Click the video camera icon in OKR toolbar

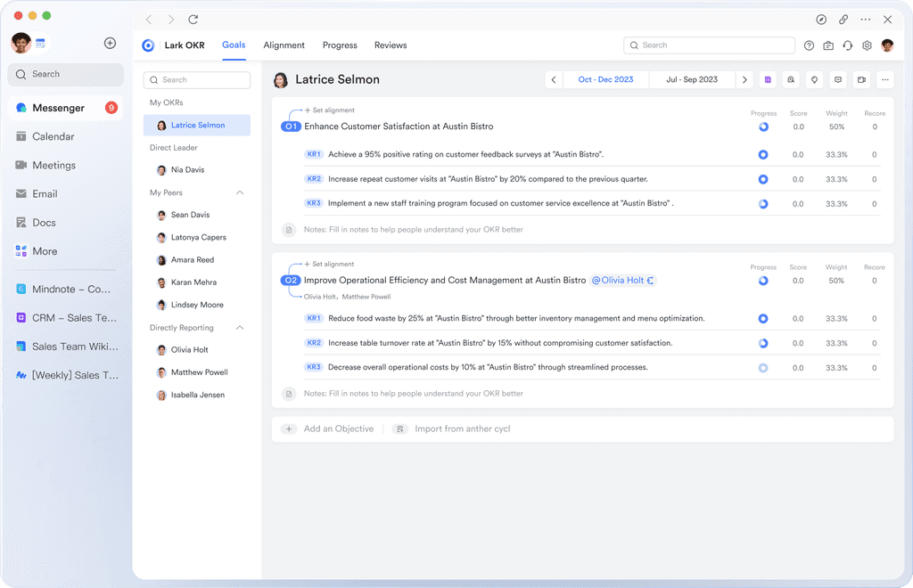(x=862, y=79)
